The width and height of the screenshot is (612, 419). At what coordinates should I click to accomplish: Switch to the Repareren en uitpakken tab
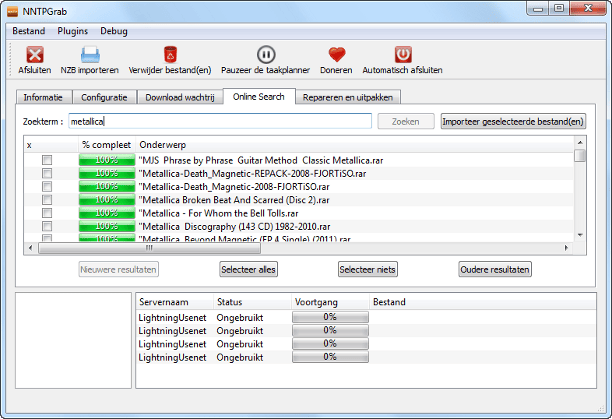[348, 97]
